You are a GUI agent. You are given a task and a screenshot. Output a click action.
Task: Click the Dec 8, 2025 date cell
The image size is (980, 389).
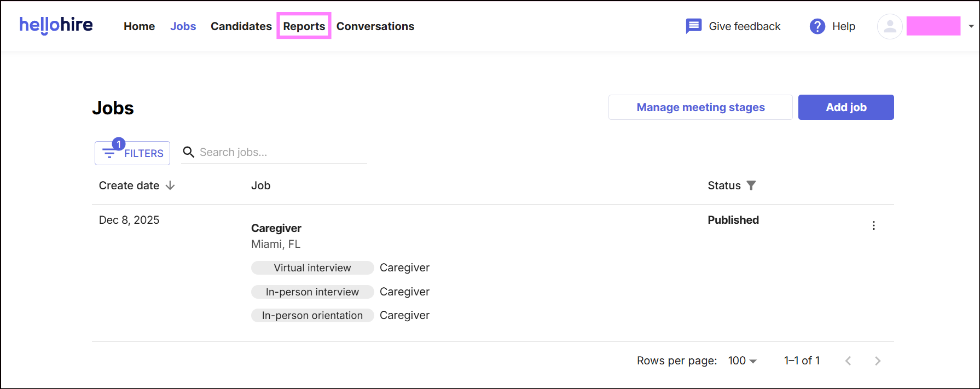pos(129,220)
